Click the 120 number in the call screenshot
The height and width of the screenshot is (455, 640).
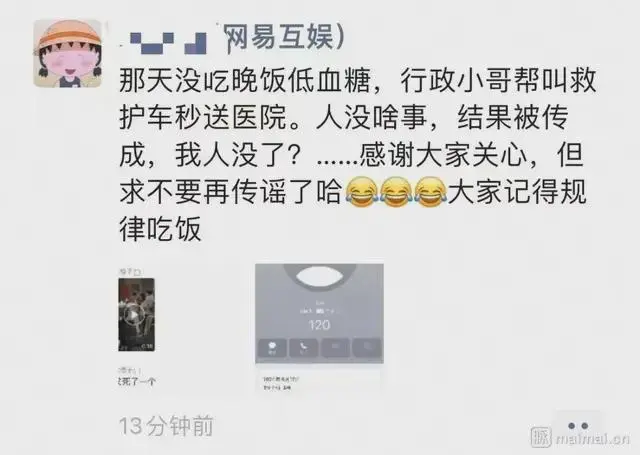click(319, 325)
